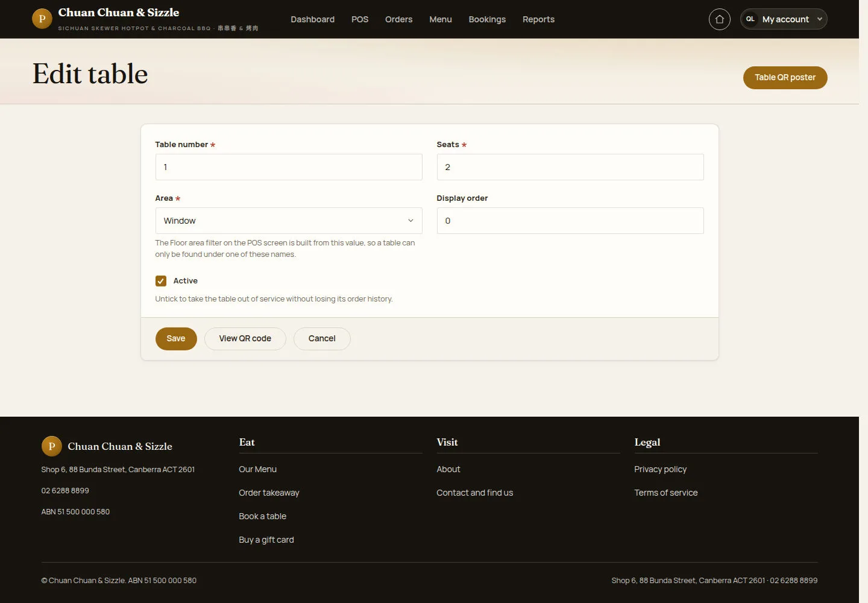Screen dimensions: 868x603
Task: Click the home icon in header
Action: click(719, 19)
